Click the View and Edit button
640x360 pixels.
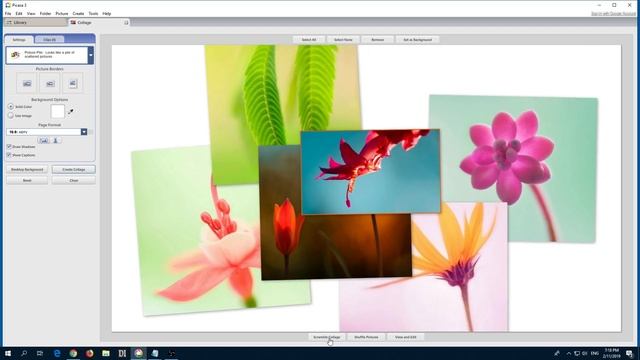pos(406,337)
